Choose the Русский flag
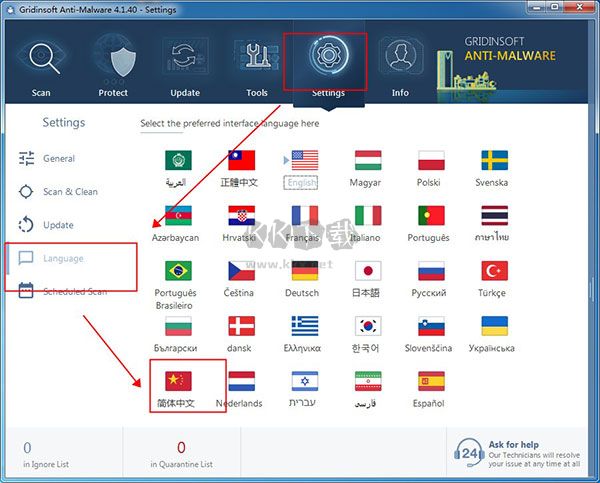 [431, 271]
